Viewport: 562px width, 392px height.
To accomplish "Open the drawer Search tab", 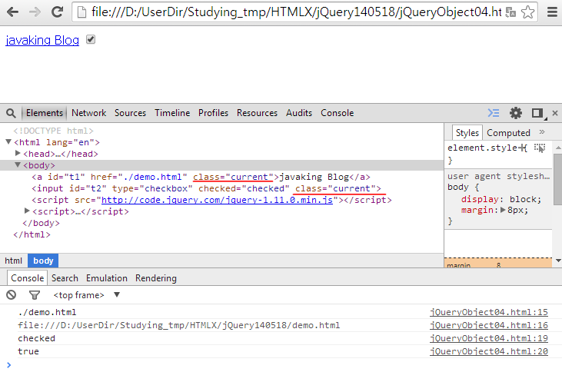I will (65, 278).
